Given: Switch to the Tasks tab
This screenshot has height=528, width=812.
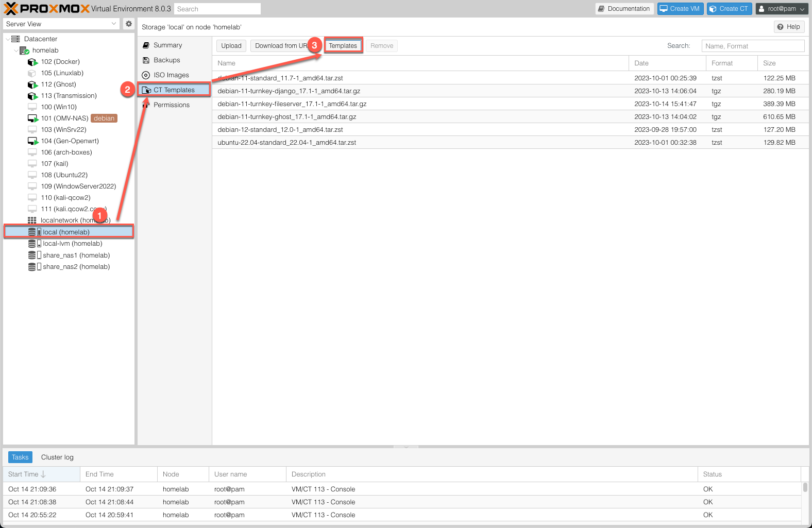Looking at the screenshot, I should (20, 457).
